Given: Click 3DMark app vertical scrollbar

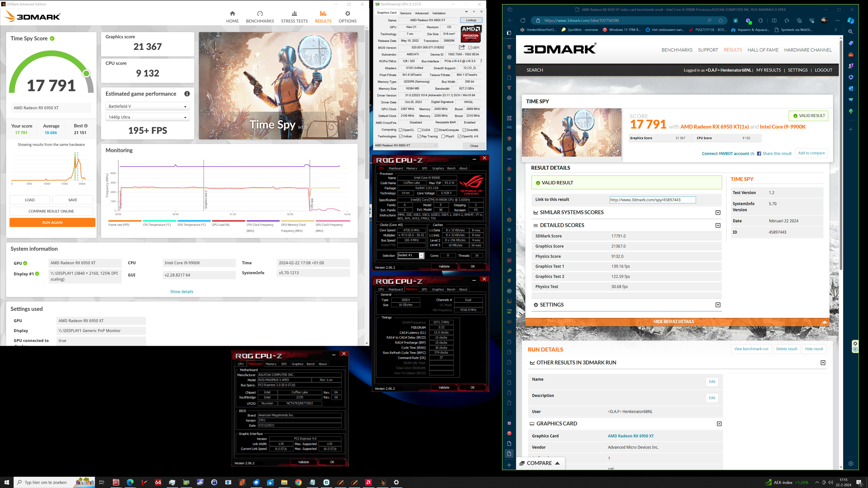Looking at the screenshot, I should pos(367,104).
